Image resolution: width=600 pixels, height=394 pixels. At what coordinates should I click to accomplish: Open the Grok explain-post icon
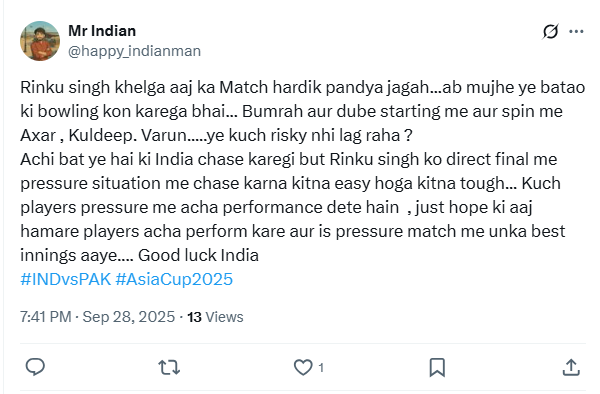coord(550,31)
